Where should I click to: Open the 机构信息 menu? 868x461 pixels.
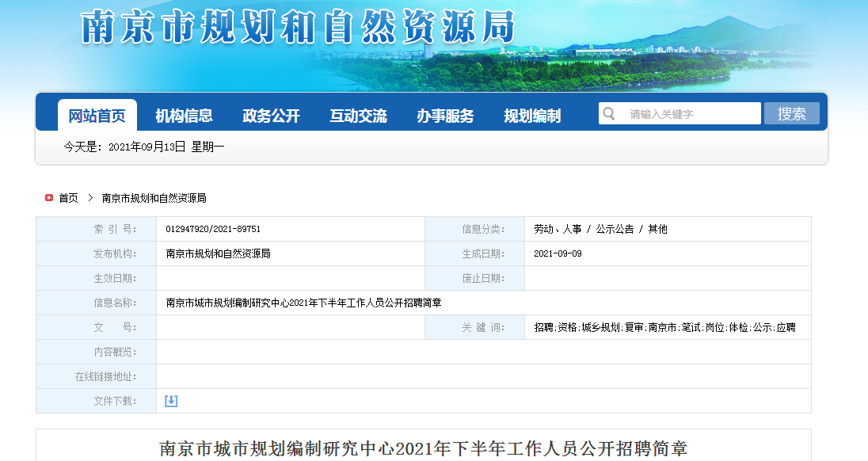(184, 116)
